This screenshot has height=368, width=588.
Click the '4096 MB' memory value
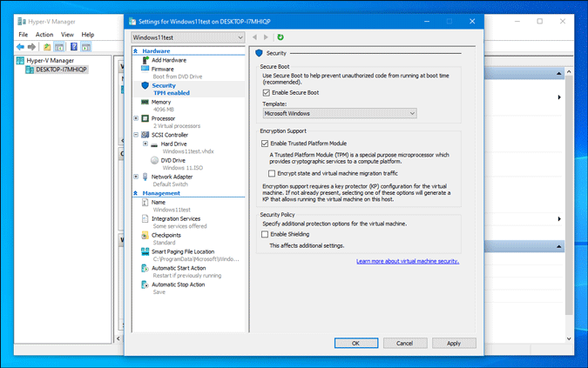pyautogui.click(x=164, y=110)
